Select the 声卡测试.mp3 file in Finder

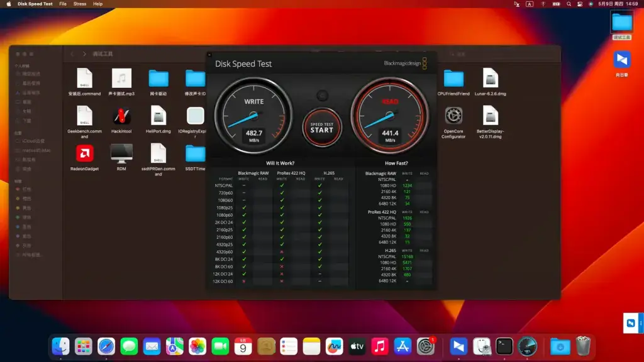121,82
